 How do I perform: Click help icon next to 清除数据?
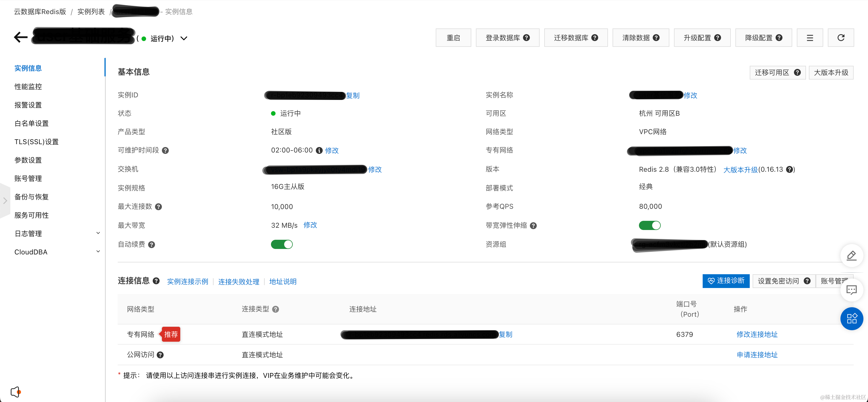(x=656, y=38)
